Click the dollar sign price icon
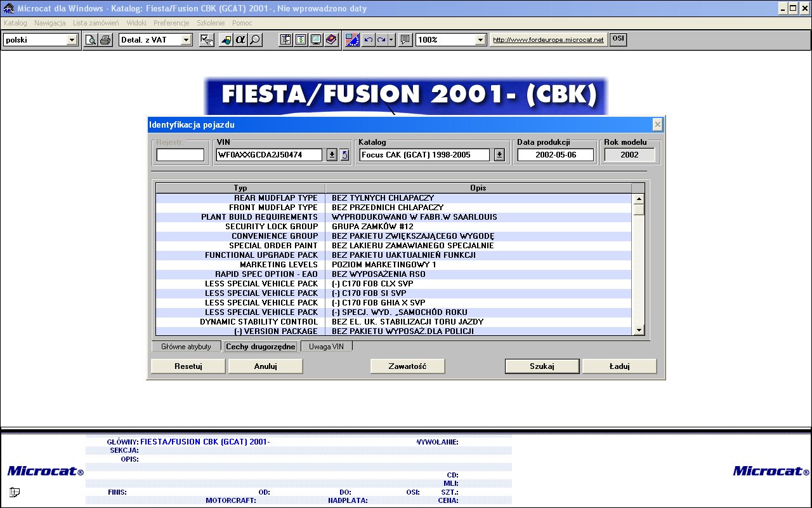Viewport: 812px width, 508px height. click(x=301, y=40)
